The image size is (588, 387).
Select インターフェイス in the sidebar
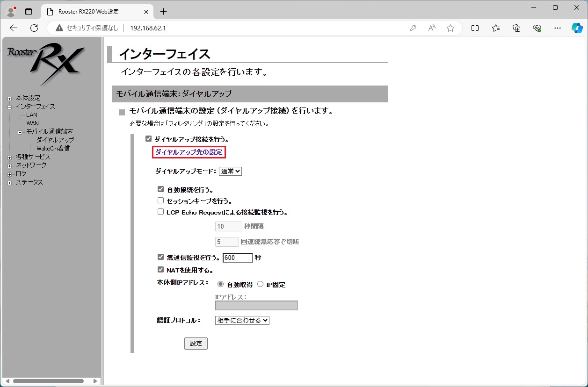(36, 106)
